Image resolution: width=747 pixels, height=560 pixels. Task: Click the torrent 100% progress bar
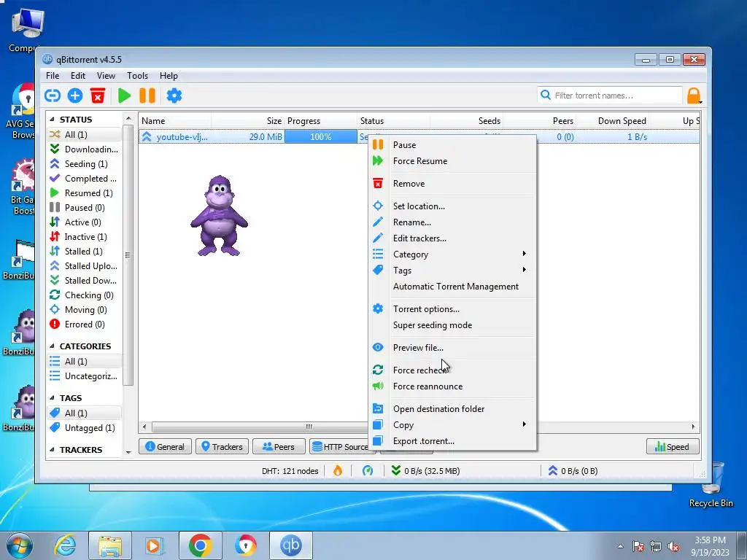click(321, 136)
